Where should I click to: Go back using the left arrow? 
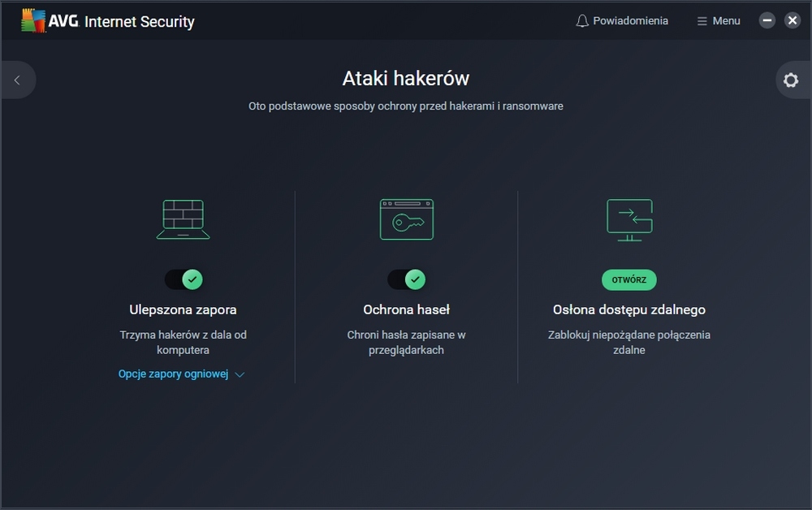coord(17,80)
